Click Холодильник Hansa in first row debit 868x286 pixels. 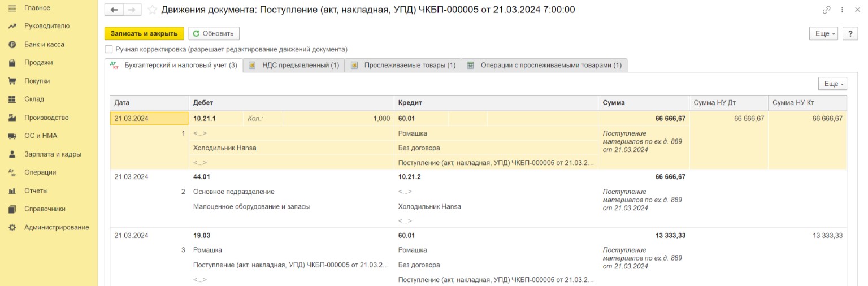tap(225, 148)
